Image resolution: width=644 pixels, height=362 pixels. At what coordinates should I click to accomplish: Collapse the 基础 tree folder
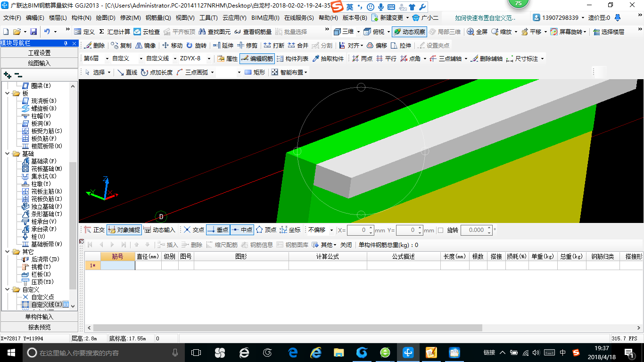(8, 154)
